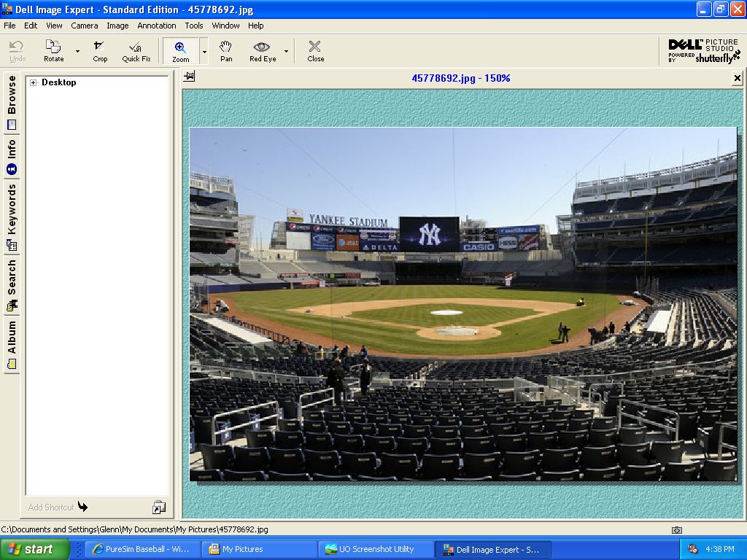Screen dimensions: 747x560
Task: Select the Rotate tool
Action: (x=53, y=51)
